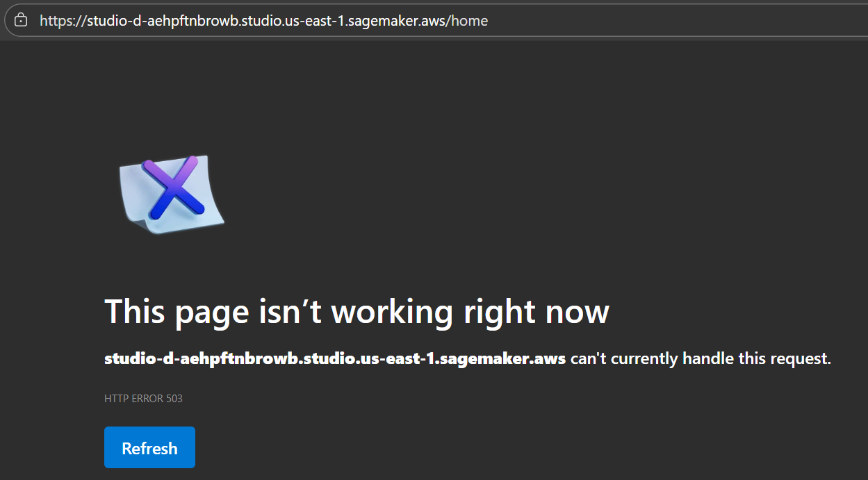The width and height of the screenshot is (868, 480).
Task: Click the "/home" path in the URL
Action: (x=468, y=21)
